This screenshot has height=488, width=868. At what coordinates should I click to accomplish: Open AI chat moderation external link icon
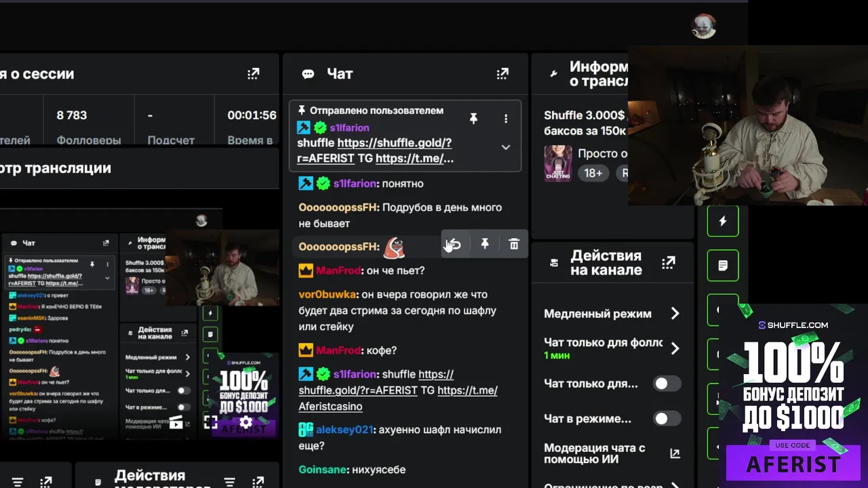tap(675, 453)
